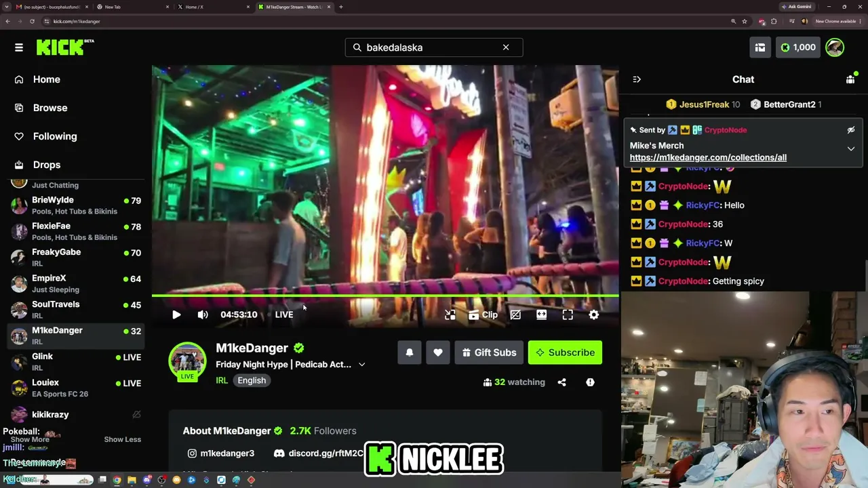Open EmpireX's channel in sidebar

point(76,283)
